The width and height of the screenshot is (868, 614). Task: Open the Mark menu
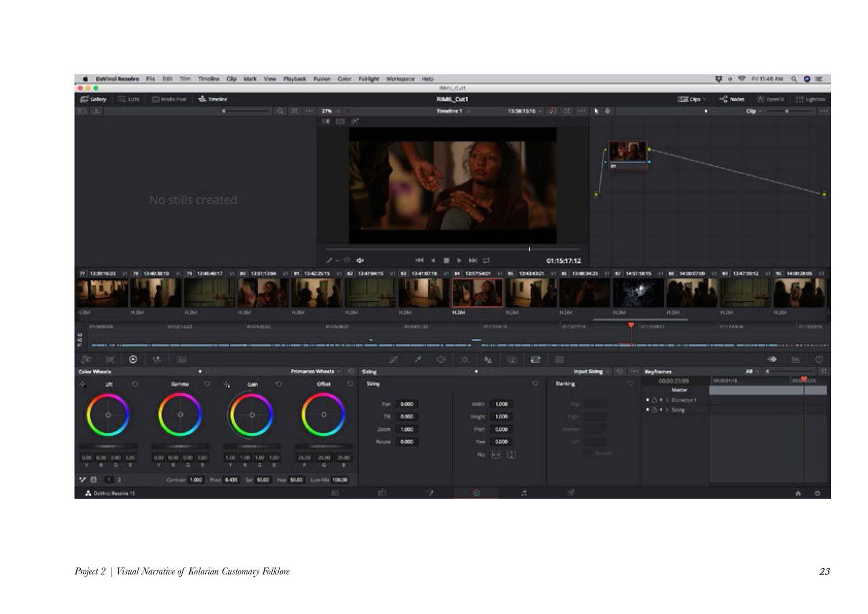click(250, 79)
